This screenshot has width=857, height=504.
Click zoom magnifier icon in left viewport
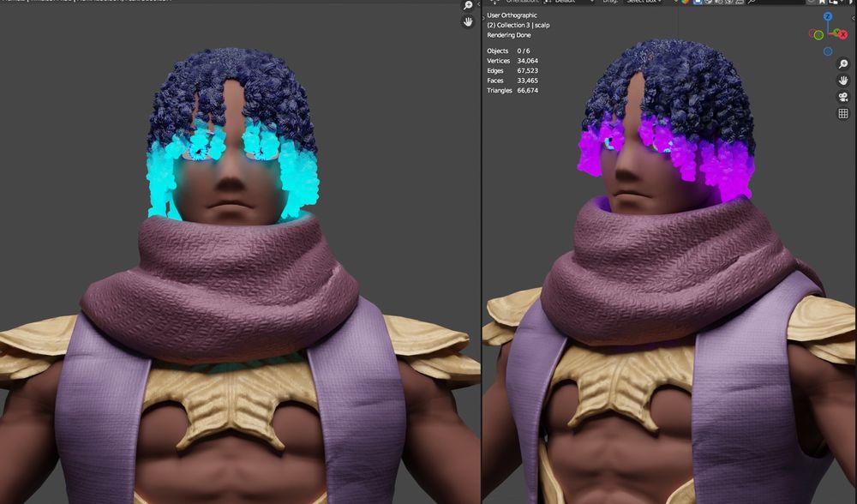point(468,5)
